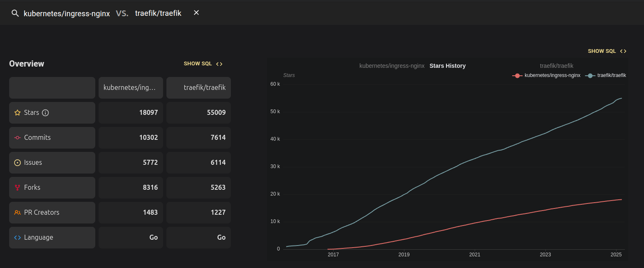Select the 18097 stars value
The width and height of the screenshot is (644, 268).
point(149,113)
